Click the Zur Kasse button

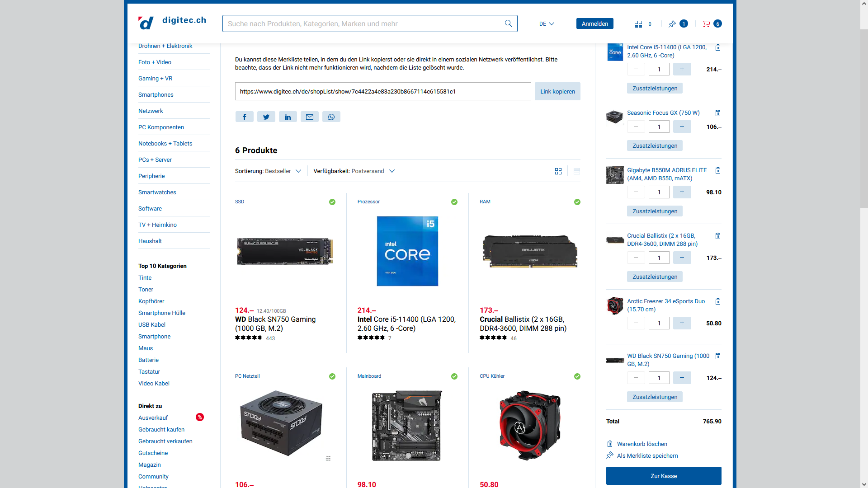pyautogui.click(x=663, y=476)
